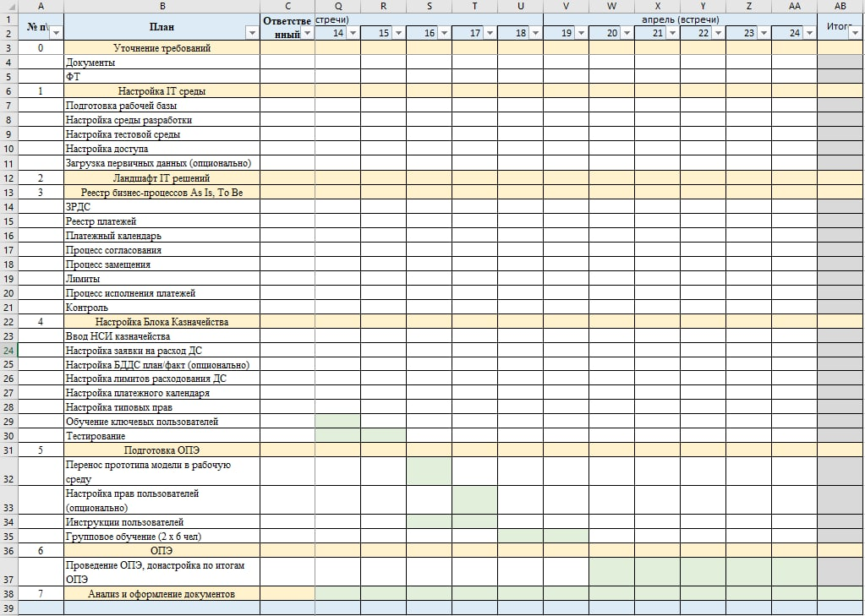The height and width of the screenshot is (616, 865).
Task: Select the Групповое обучение (2 x 6 чел) cell
Action: [x=162, y=537]
